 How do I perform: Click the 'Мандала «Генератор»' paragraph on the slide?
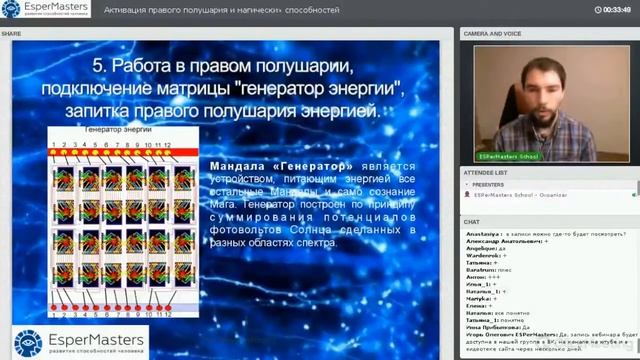pos(313,204)
